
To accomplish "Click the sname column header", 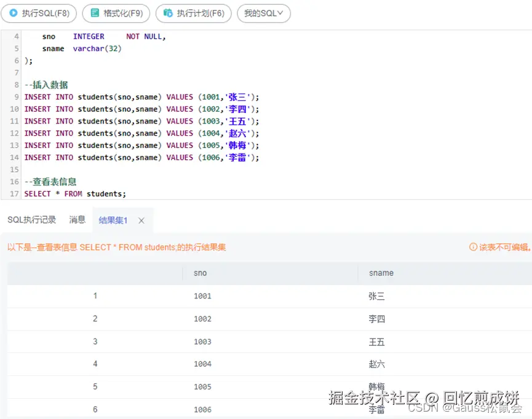I will click(381, 273).
